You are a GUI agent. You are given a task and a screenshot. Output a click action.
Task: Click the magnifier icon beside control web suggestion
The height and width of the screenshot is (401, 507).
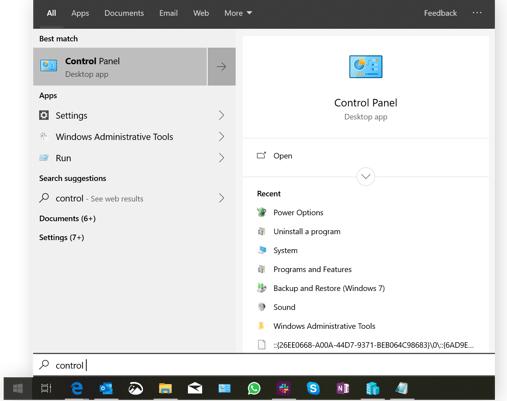point(44,198)
